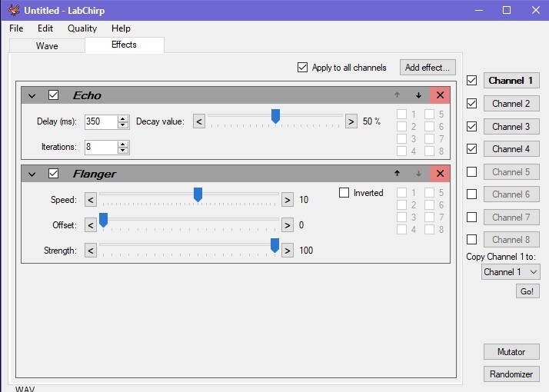The width and height of the screenshot is (549, 392).
Task: Open the Quality menu
Action: tap(82, 28)
